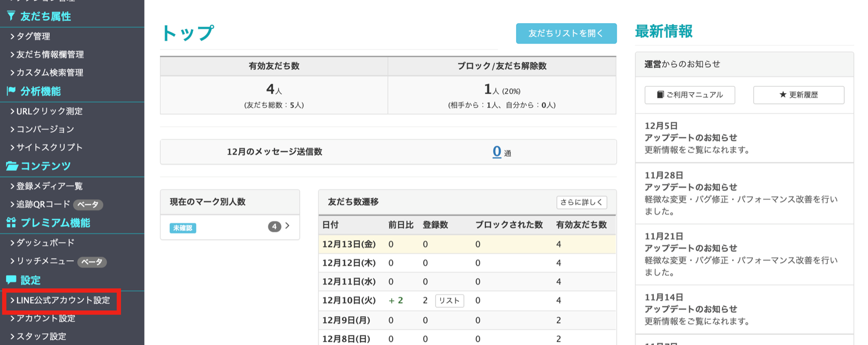Click the + 2 value in 前日比 column
This screenshot has width=868, height=345.
[x=395, y=300]
